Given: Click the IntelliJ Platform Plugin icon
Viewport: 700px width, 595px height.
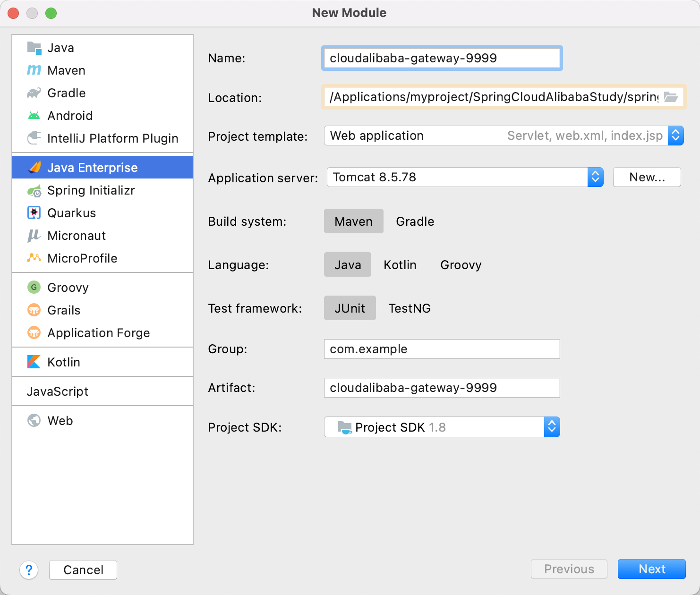Looking at the screenshot, I should pyautogui.click(x=34, y=138).
